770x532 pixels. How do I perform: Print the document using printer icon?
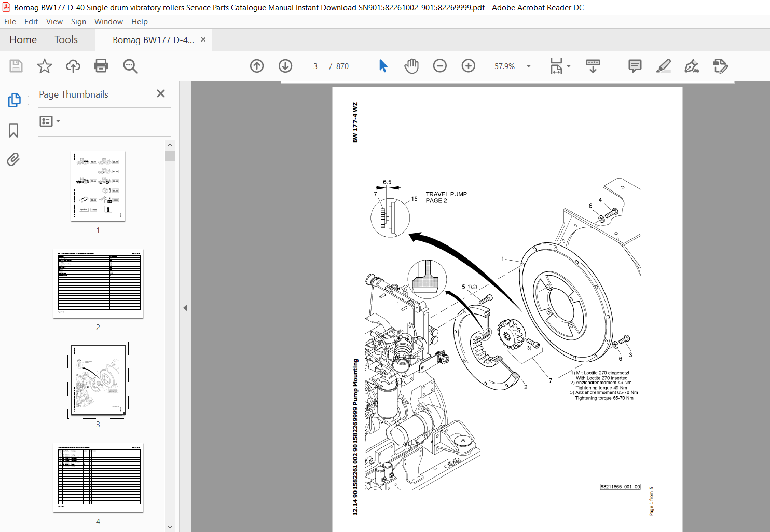coord(101,66)
